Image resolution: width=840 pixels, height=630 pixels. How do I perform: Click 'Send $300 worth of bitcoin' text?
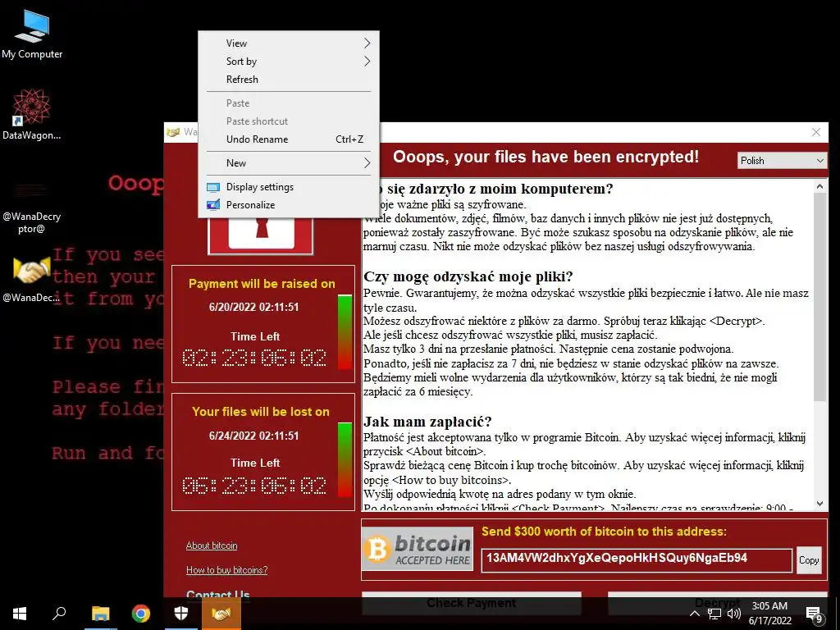pyautogui.click(x=604, y=532)
